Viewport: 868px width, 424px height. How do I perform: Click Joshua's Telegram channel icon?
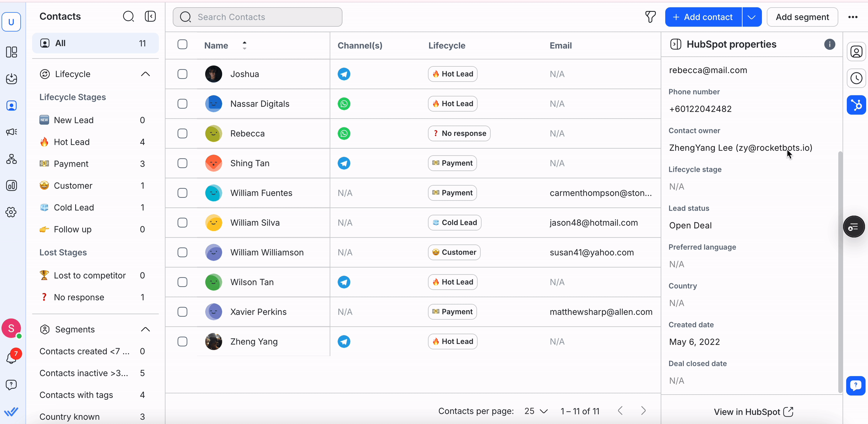(344, 74)
